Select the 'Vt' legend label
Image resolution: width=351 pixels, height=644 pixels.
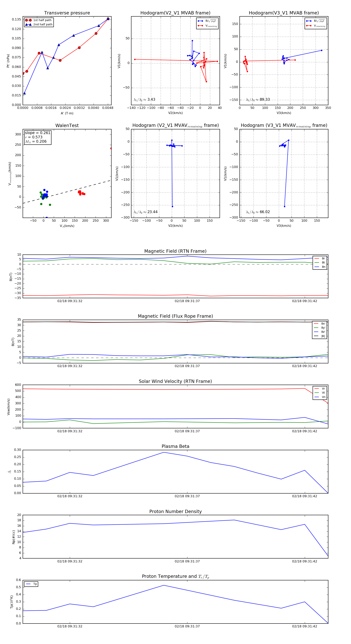click(x=323, y=393)
